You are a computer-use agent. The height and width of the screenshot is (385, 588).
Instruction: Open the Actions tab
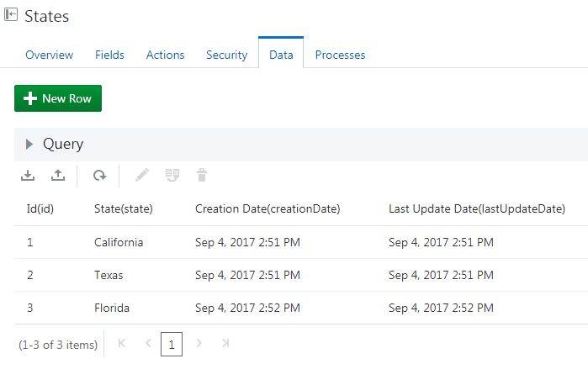pos(166,55)
